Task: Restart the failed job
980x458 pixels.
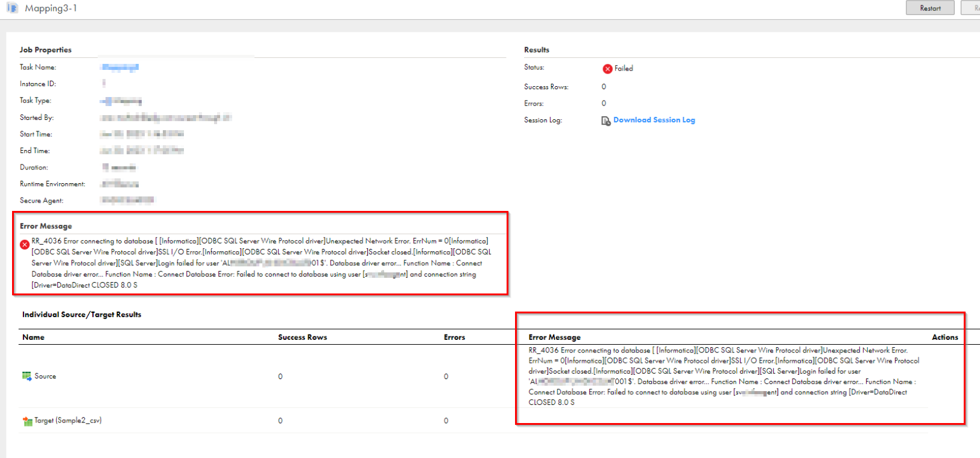Action: (930, 8)
